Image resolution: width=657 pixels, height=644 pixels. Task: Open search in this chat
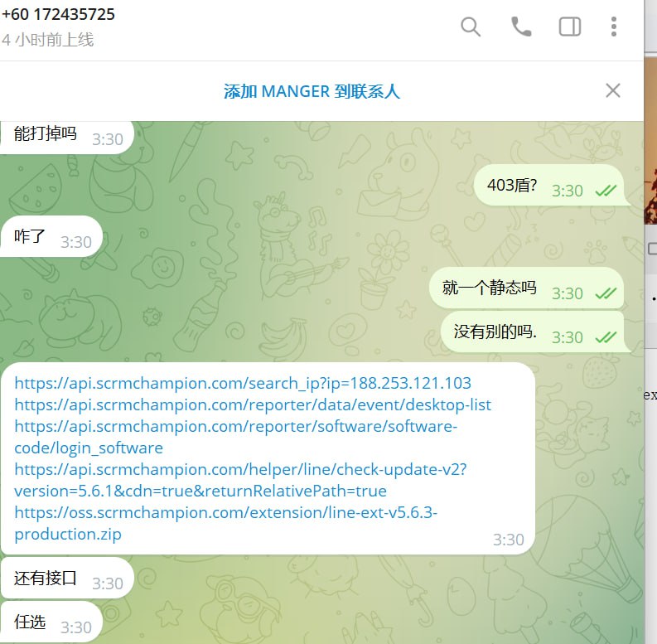click(x=471, y=27)
